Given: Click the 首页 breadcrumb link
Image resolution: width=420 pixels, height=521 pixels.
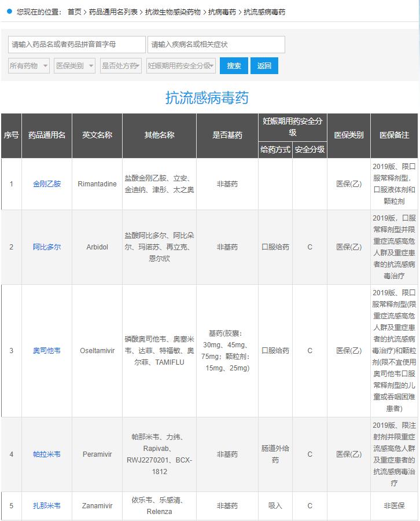Looking at the screenshot, I should click(75, 12).
